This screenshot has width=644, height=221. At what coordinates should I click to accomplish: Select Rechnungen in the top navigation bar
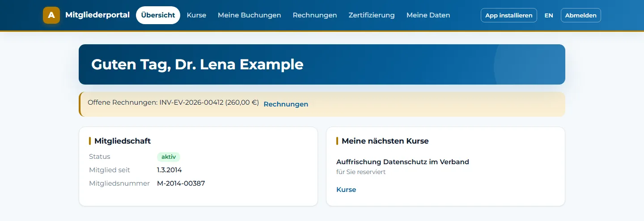[x=315, y=15]
